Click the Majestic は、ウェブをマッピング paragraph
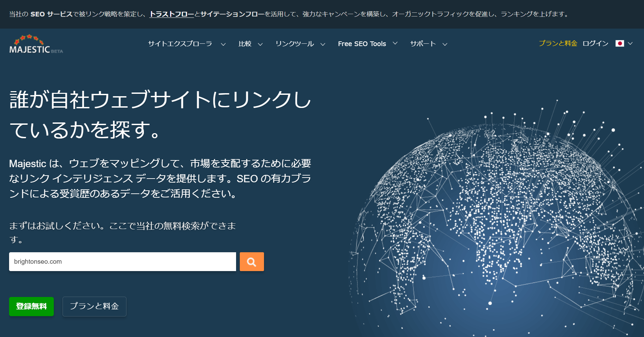 [x=160, y=179]
